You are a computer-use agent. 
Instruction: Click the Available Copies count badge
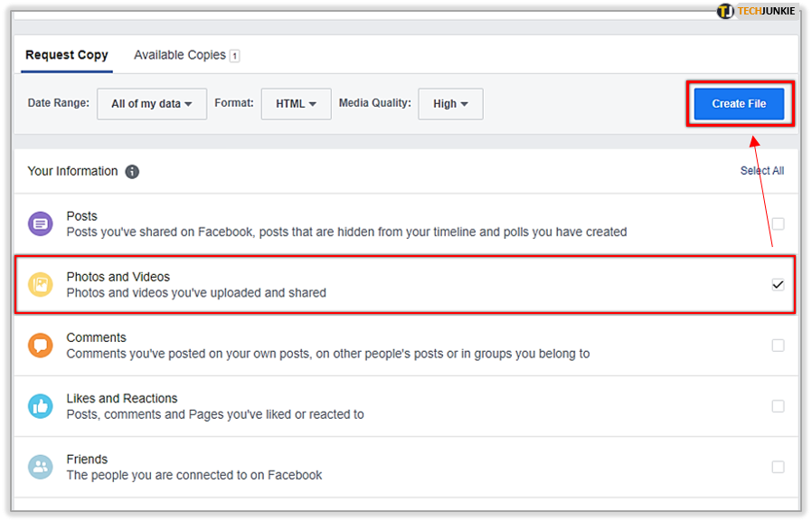pyautogui.click(x=235, y=56)
